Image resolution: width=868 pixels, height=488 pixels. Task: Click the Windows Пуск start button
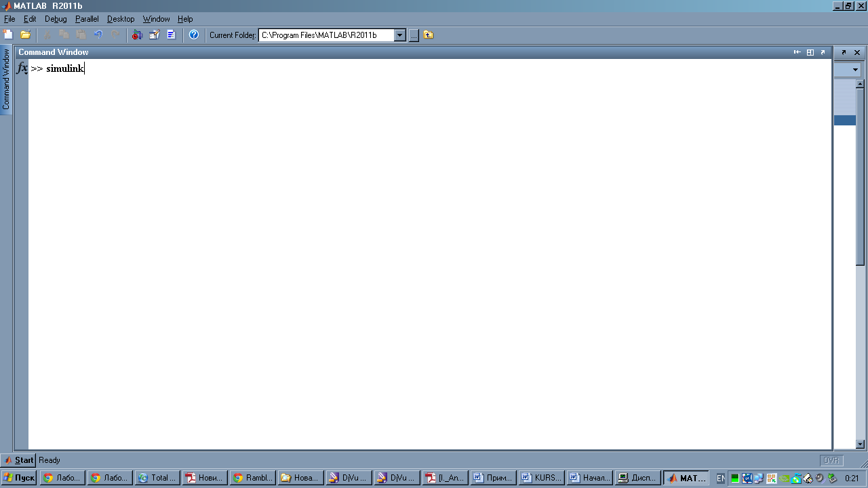pyautogui.click(x=19, y=478)
